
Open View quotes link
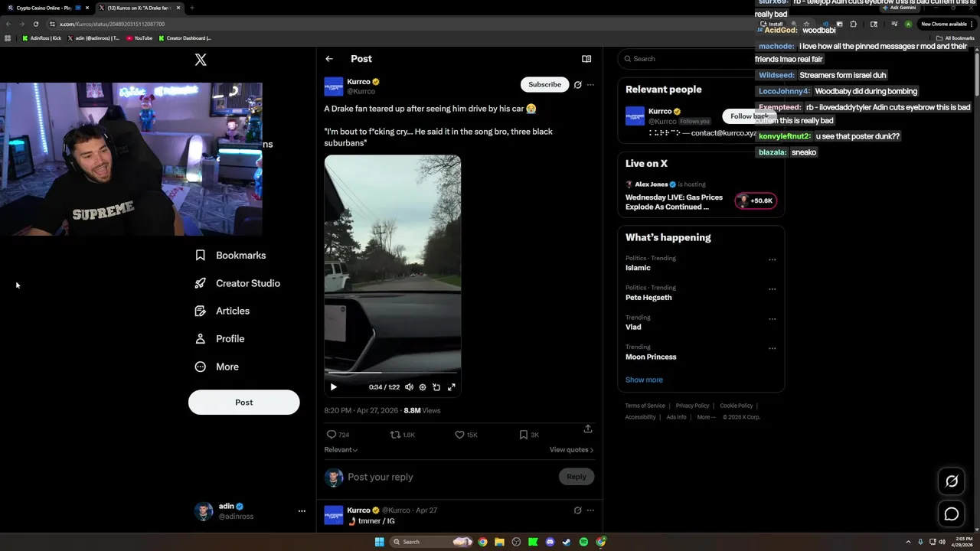tap(571, 450)
